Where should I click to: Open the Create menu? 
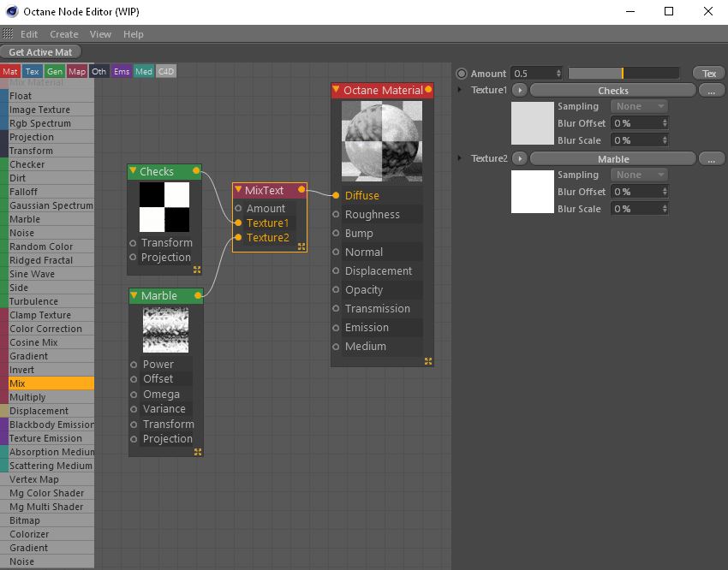64,34
